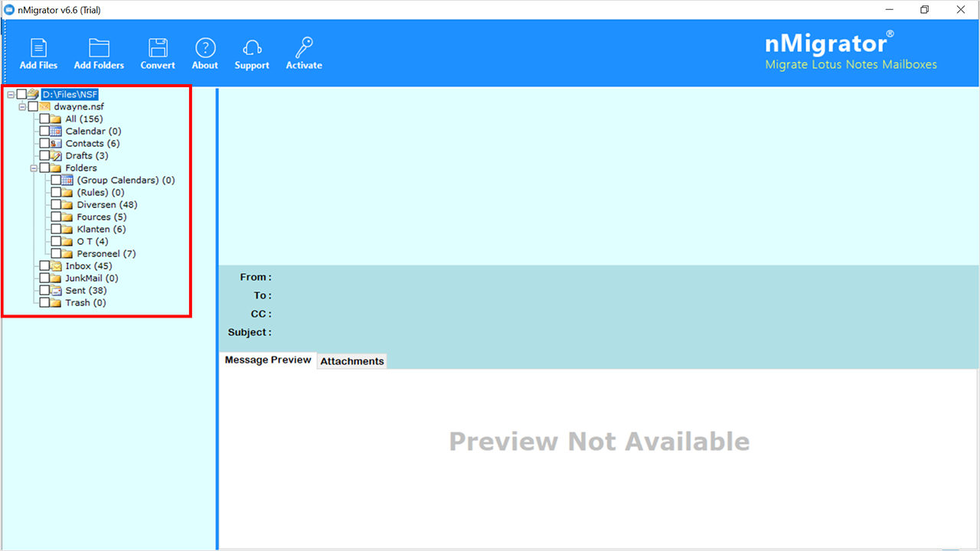
Task: Click the dwayne.nsf mailbox icon
Action: [44, 106]
